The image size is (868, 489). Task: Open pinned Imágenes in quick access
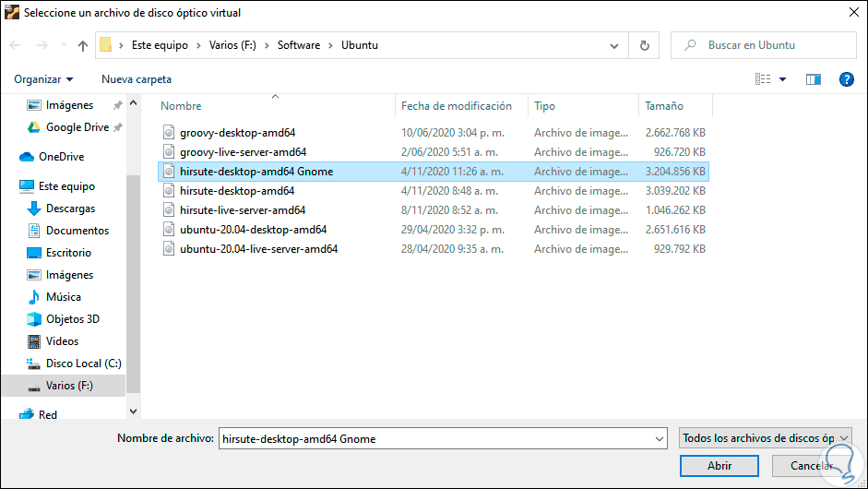[69, 104]
